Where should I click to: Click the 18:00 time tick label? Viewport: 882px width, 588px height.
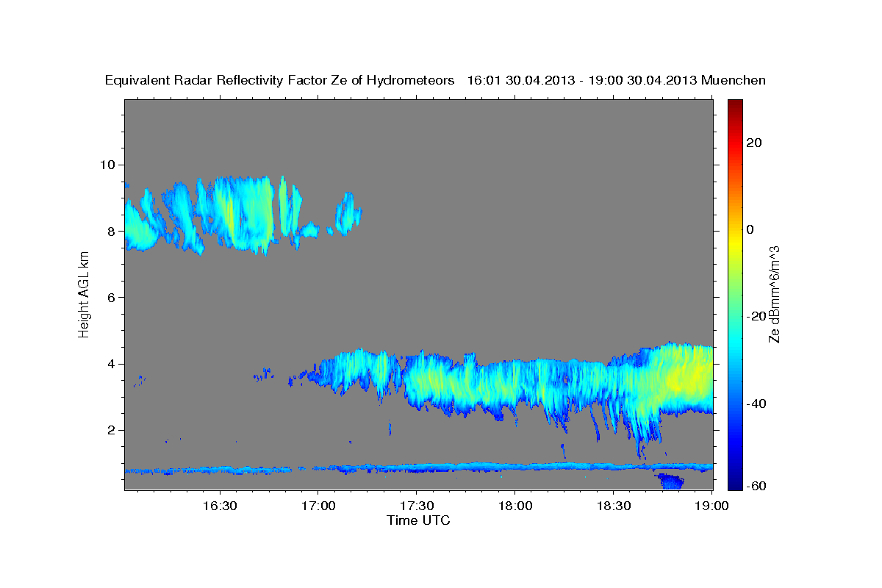point(514,506)
